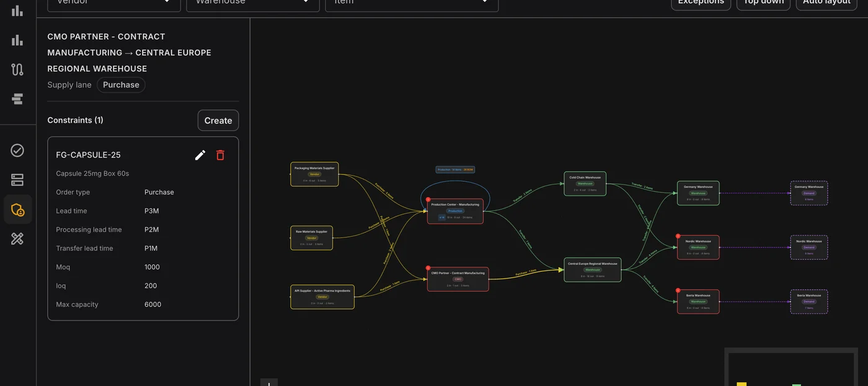Select the highlighted shield constraints icon in sidebar
The image size is (868, 386).
17,209
